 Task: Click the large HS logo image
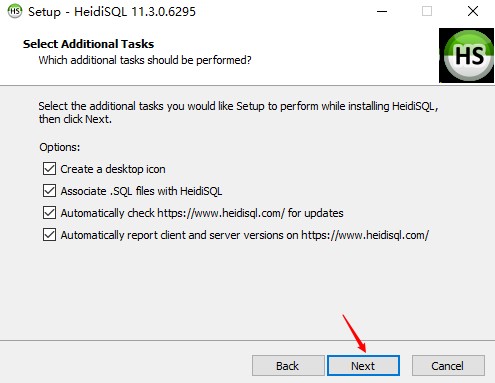pos(466,55)
